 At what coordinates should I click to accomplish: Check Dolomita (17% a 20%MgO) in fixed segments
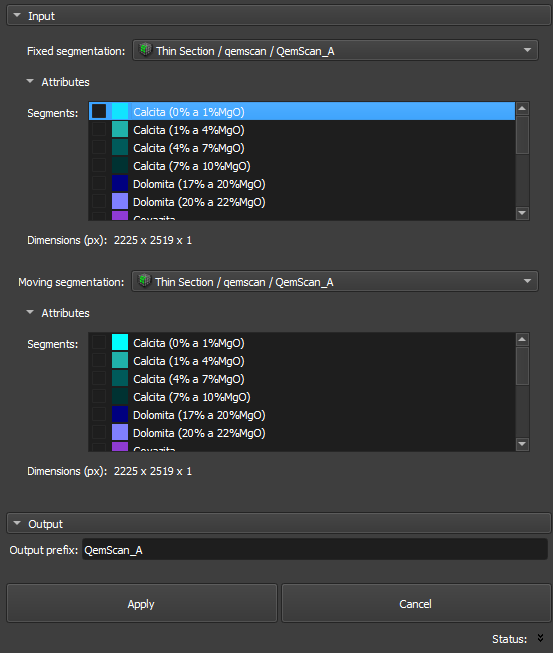click(99, 184)
